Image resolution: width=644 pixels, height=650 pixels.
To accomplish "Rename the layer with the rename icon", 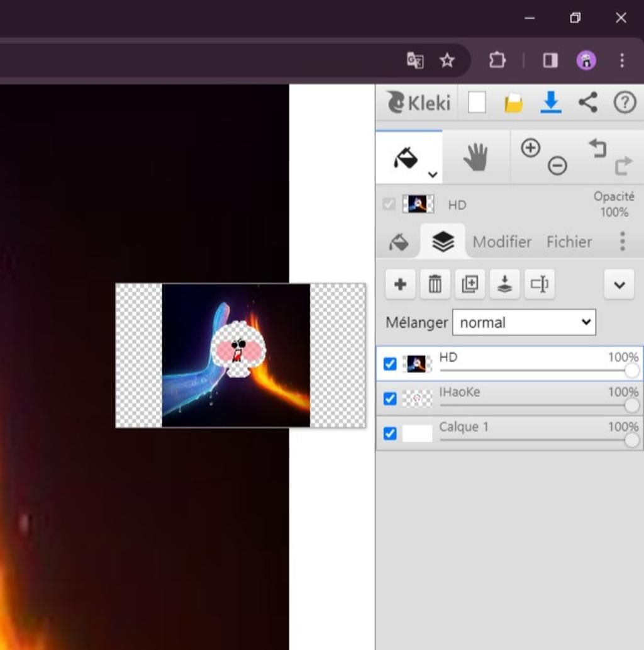I will (x=540, y=284).
